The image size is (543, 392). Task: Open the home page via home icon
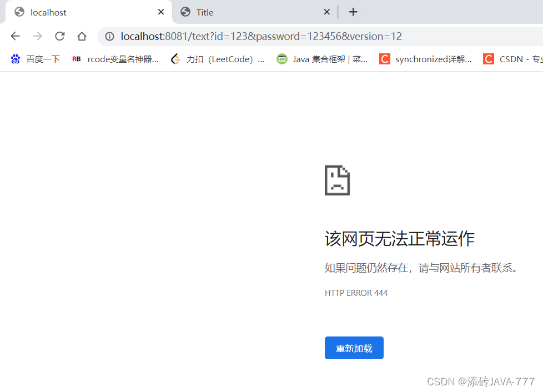click(82, 36)
